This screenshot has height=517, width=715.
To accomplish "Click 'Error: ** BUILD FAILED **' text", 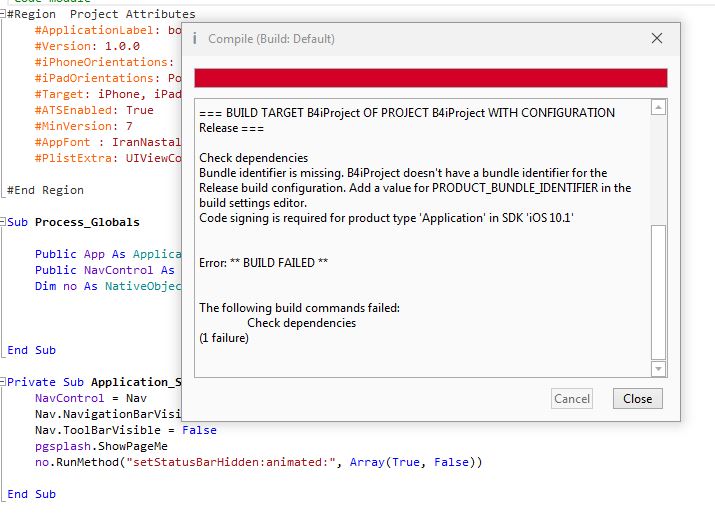I will tap(264, 263).
